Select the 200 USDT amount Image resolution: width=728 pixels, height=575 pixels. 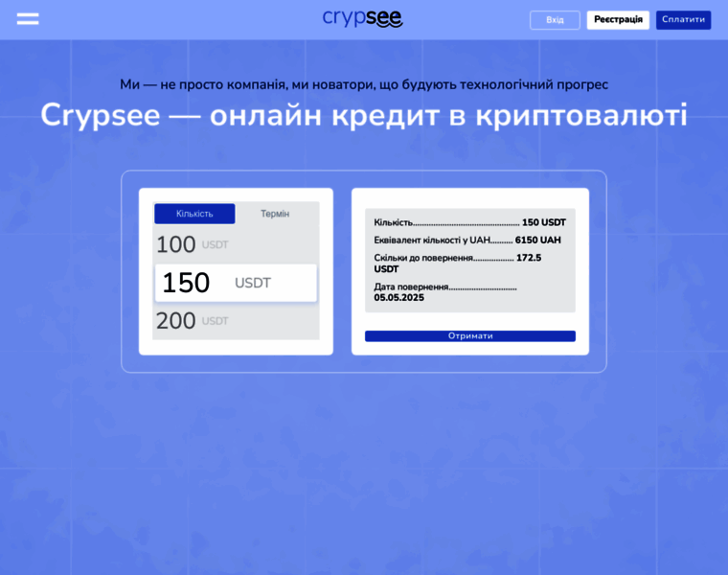coord(236,320)
